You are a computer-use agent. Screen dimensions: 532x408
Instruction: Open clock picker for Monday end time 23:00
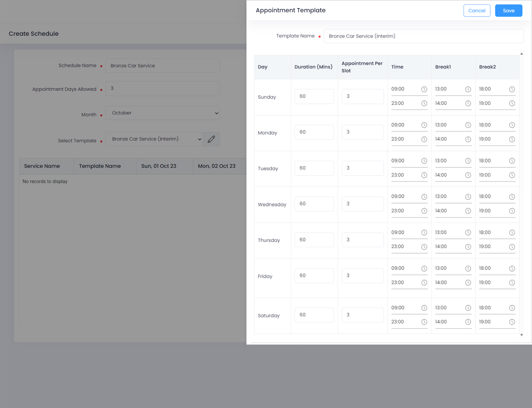pyautogui.click(x=424, y=139)
